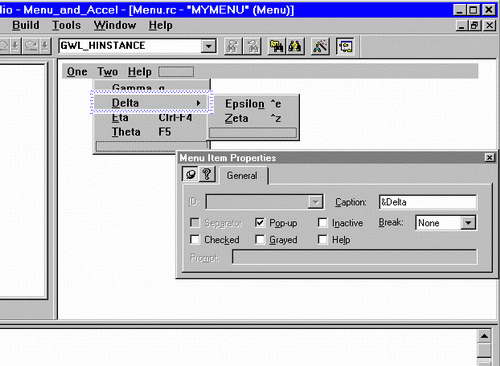Enable the Help checkbox in properties
The width and height of the screenshot is (500, 366).
pyautogui.click(x=322, y=239)
